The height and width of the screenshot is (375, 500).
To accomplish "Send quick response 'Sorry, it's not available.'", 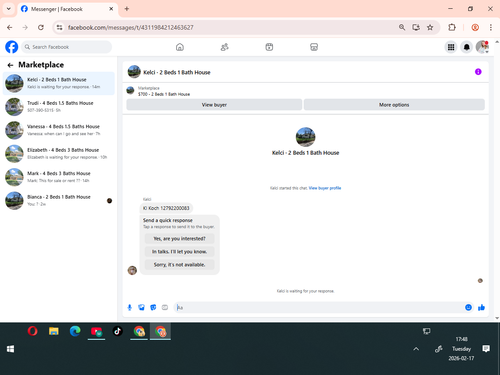I will point(179,265).
